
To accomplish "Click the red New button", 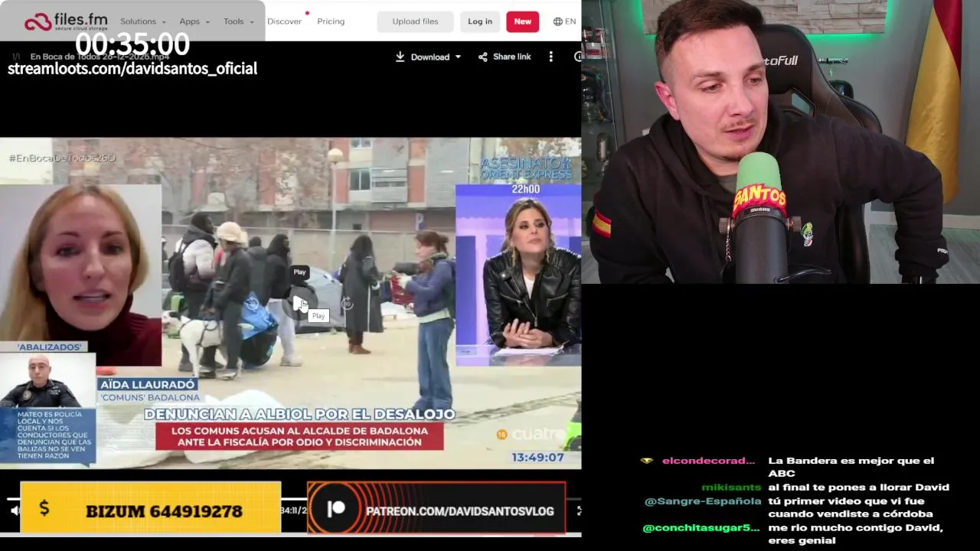I will pyautogui.click(x=522, y=21).
